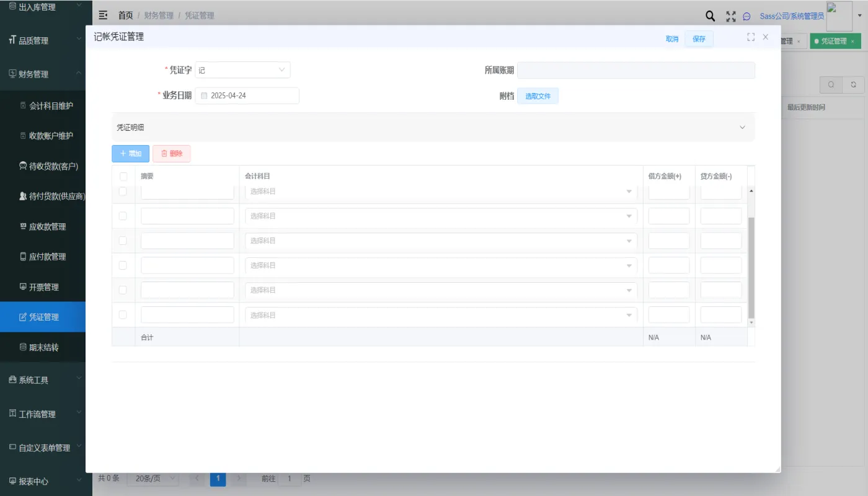Click the 业务日期 date field showing 2025-04-24
This screenshot has width=868, height=496.
[x=247, y=95]
